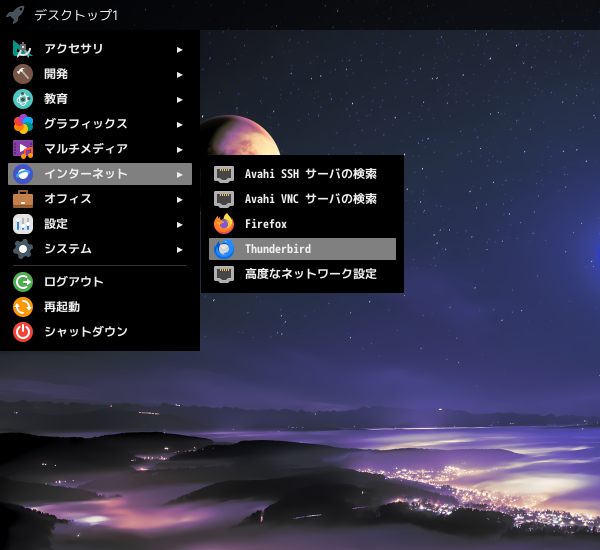Click the グラフィックス colorful icon
Screen dimensions: 600x550
point(23,124)
